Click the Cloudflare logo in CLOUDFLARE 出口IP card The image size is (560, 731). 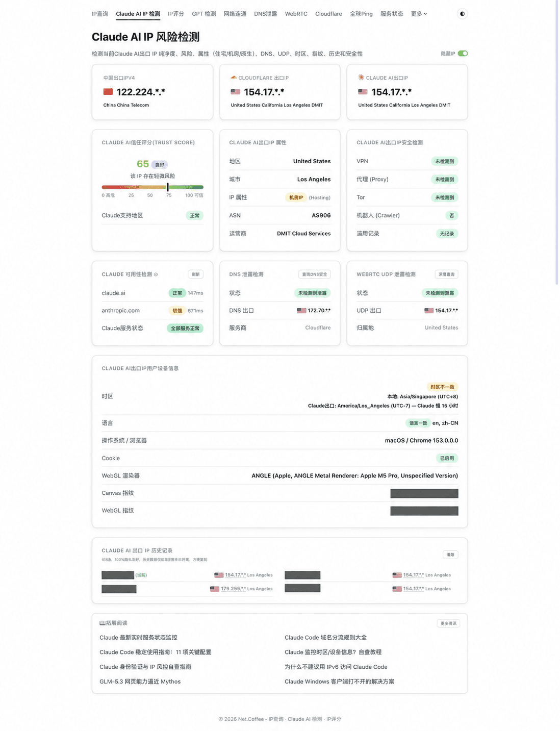(234, 78)
